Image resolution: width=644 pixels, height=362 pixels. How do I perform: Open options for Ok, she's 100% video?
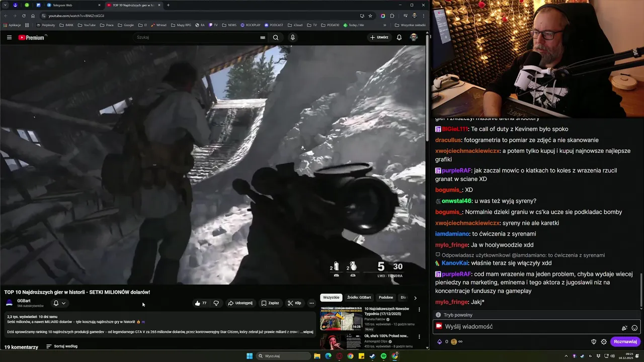click(x=419, y=336)
